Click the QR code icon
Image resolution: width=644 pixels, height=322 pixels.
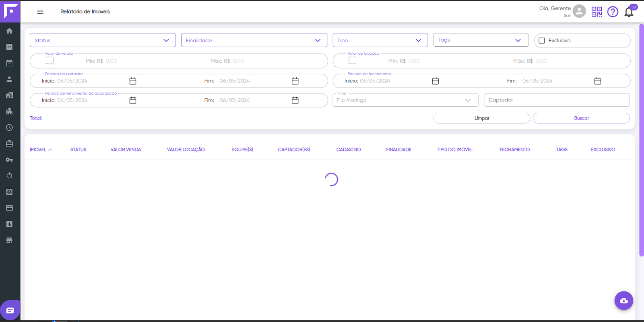597,12
